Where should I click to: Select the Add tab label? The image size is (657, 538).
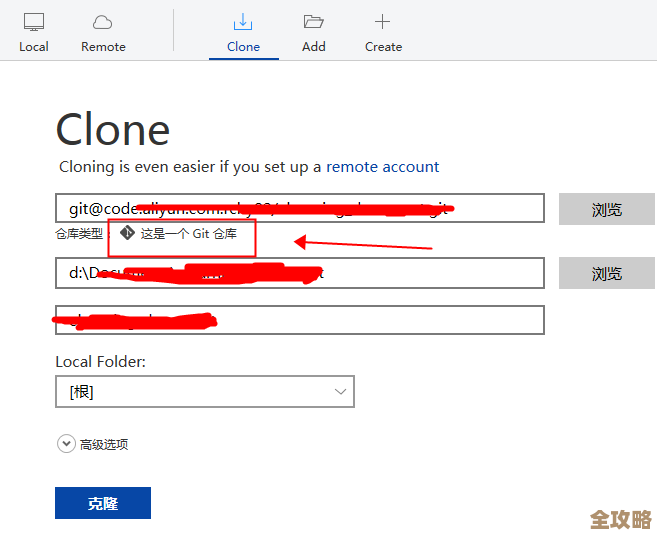[313, 47]
